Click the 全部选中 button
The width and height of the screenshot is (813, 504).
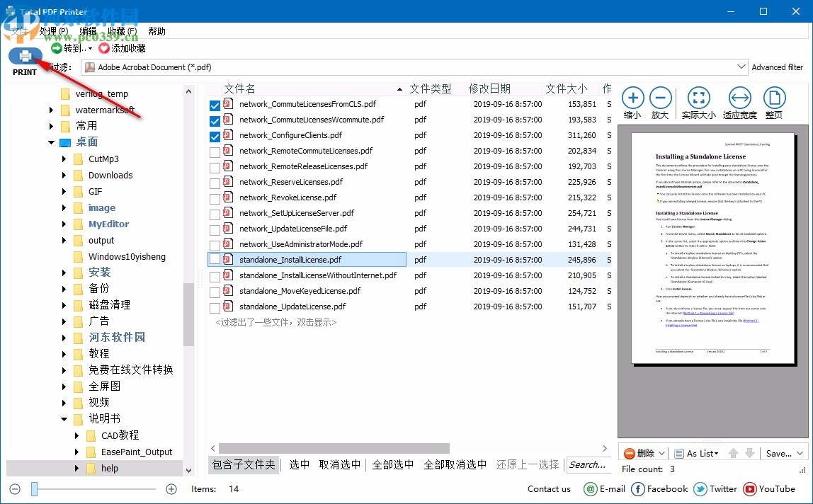click(x=393, y=464)
